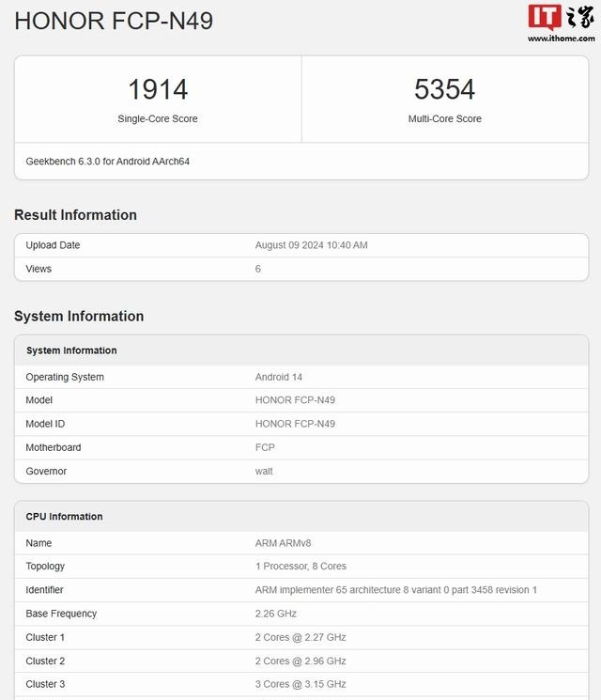This screenshot has width=601, height=700.
Task: Click the Model row label
Action: coord(39,400)
